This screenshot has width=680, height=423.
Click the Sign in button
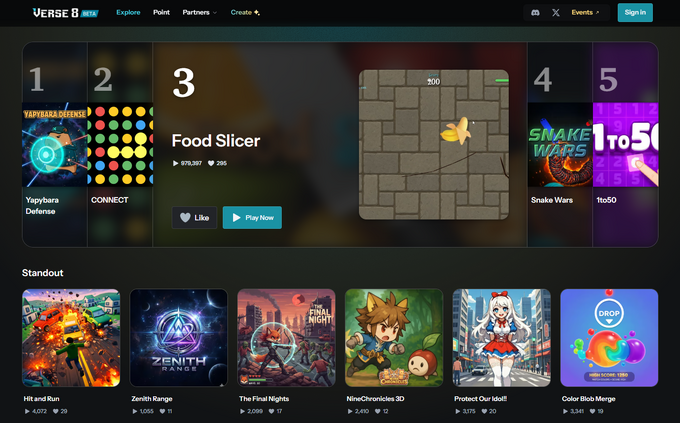click(635, 13)
